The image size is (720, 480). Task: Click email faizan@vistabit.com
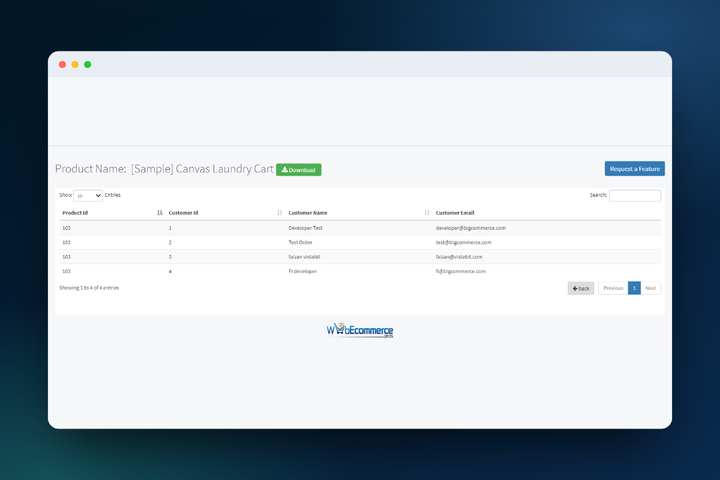coord(459,257)
